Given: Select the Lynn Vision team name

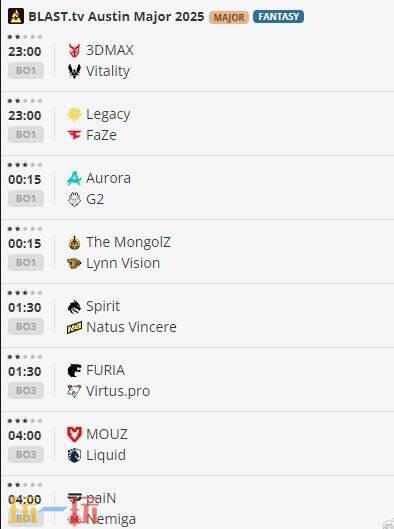Looking at the screenshot, I should coord(123,263).
